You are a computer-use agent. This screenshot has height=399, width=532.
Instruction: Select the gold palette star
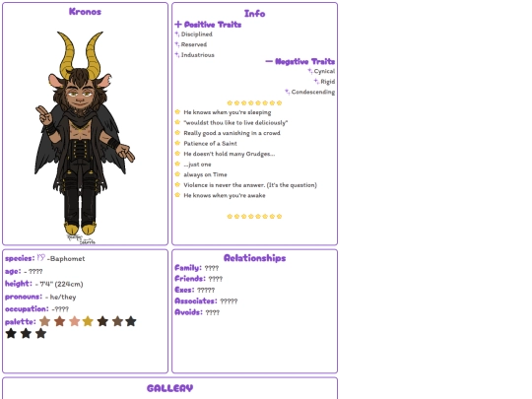tap(88, 321)
